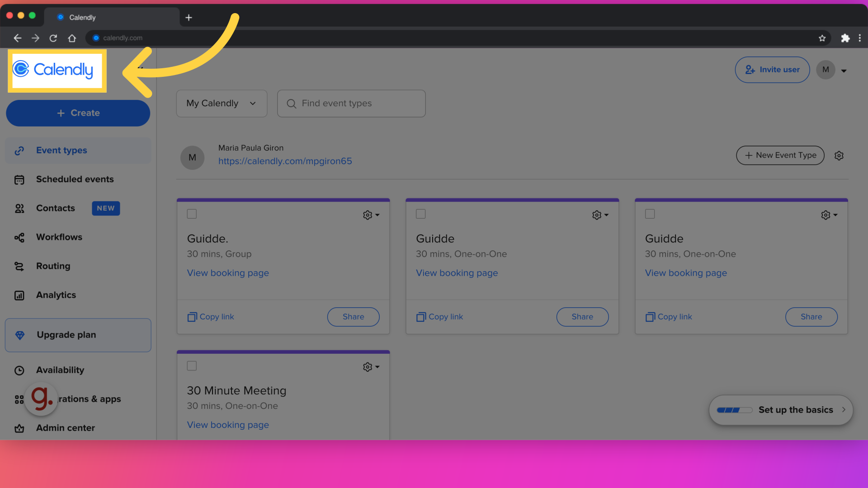The image size is (868, 488).
Task: Click the Contacts people icon
Action: pos(20,208)
